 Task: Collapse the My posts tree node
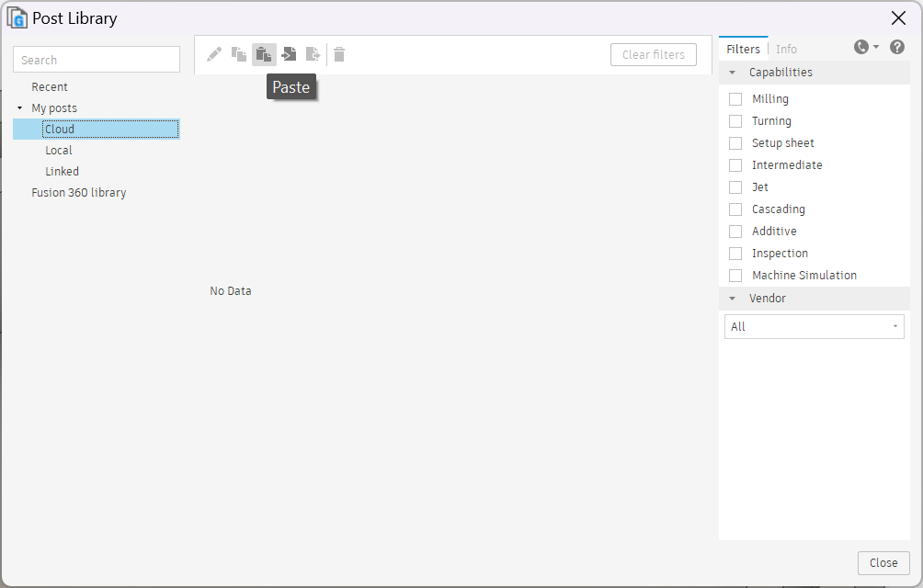[20, 108]
